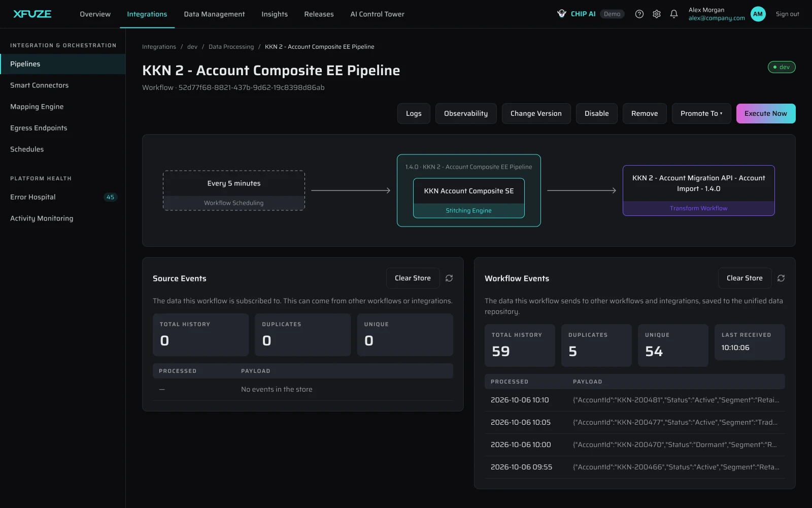Sign out of the account
The image size is (812, 508).
[x=787, y=14]
